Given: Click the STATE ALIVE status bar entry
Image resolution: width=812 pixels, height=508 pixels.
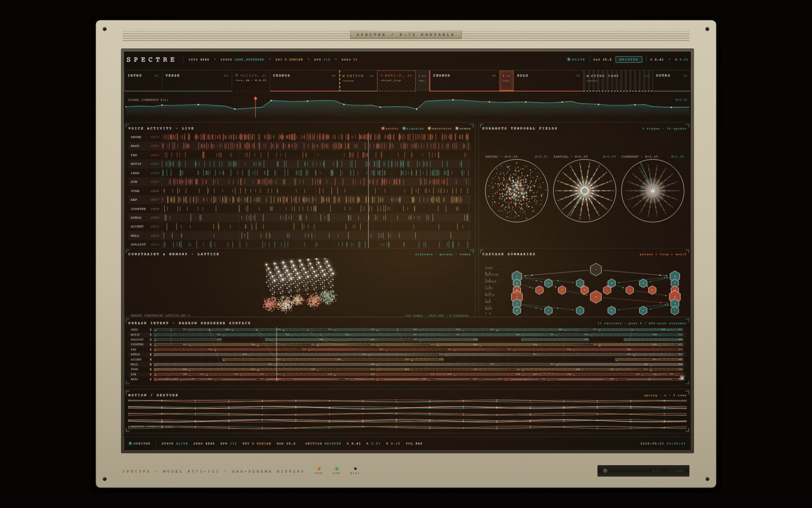Looking at the screenshot, I should 175,443.
